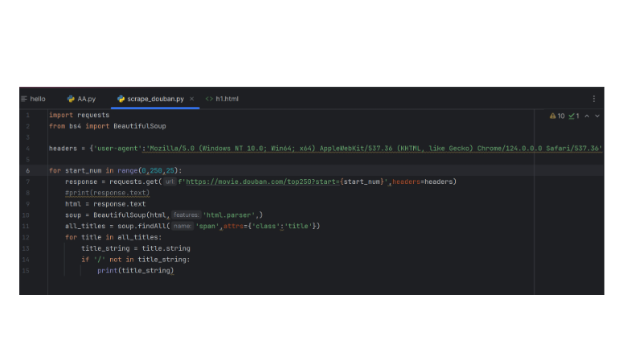Click line number 6 in the gutter
The height and width of the screenshot is (364, 643).
pos(27,170)
